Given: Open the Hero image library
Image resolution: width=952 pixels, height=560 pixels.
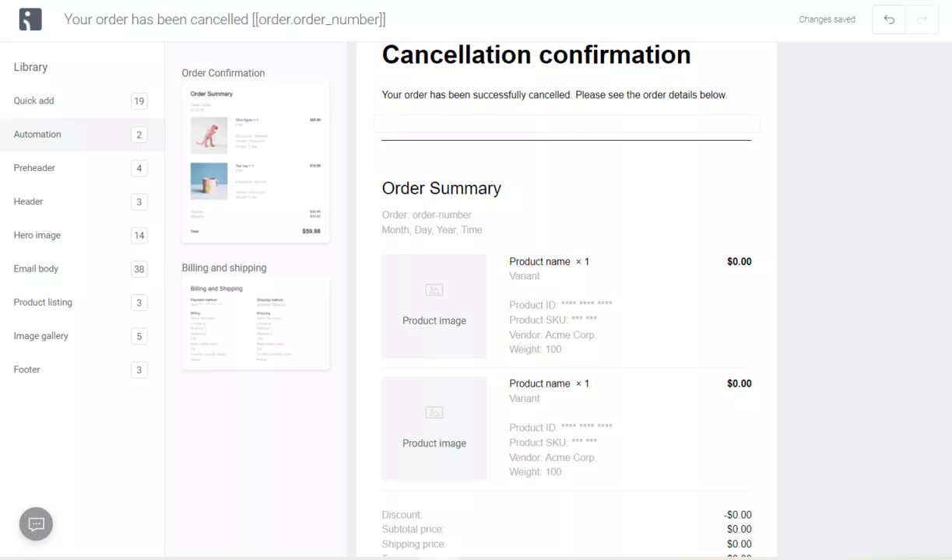Looking at the screenshot, I should [36, 235].
